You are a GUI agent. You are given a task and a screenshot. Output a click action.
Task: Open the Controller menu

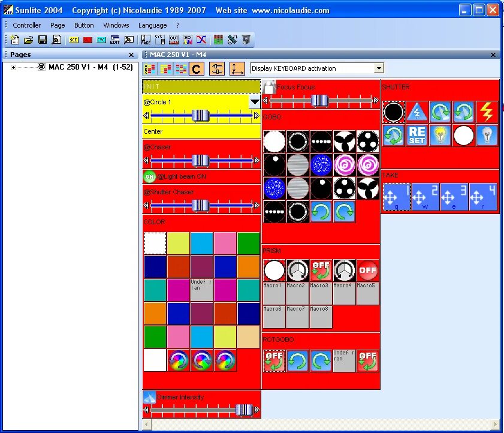coord(27,25)
